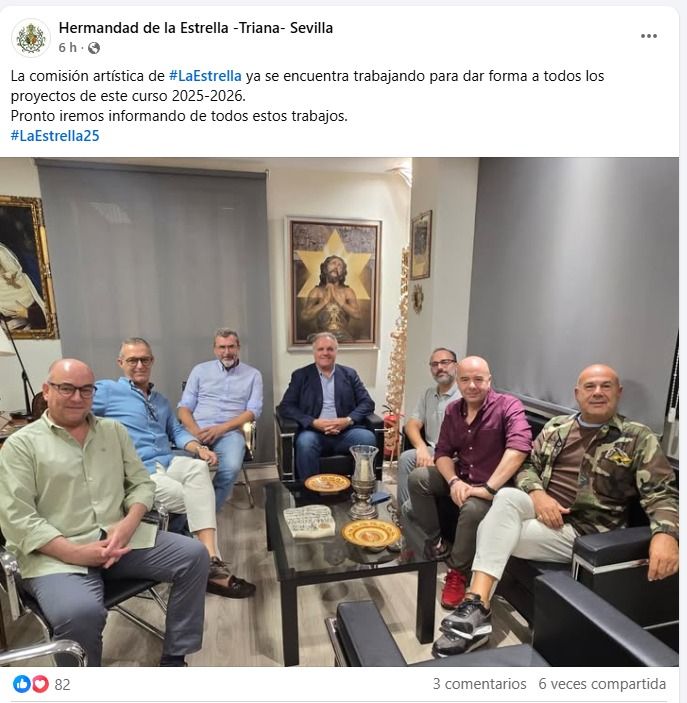
Task: Open the three-dot post options menu
Action: 648,36
